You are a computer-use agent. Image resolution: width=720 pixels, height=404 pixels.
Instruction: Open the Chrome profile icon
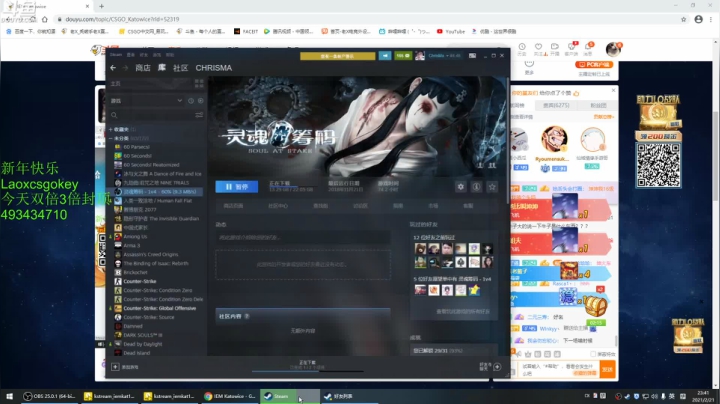click(698, 19)
